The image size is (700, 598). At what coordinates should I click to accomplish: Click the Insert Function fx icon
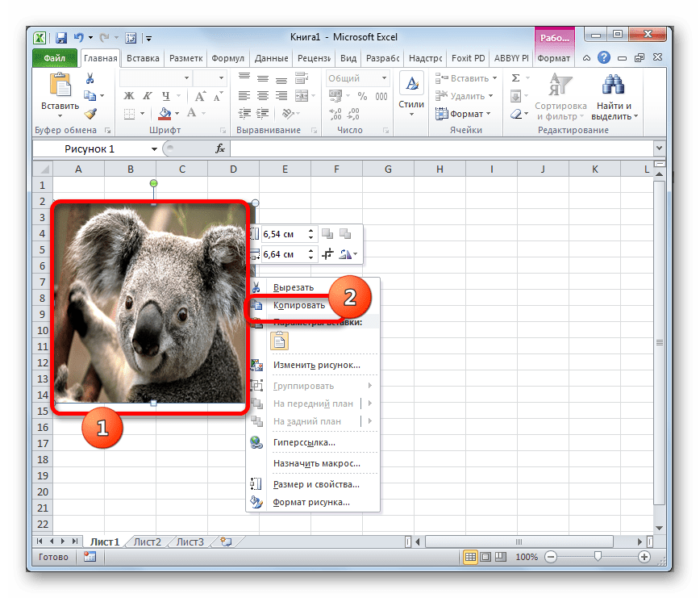(219, 149)
